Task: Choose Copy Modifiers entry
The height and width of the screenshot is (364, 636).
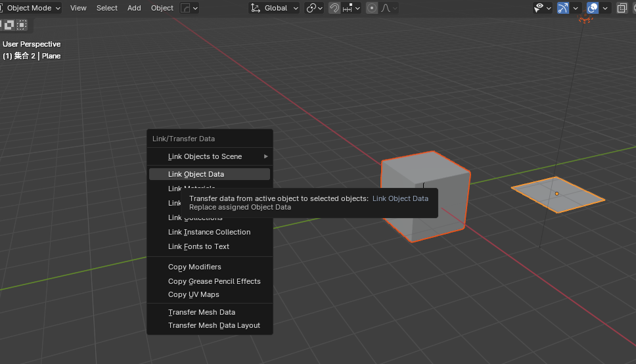Action: [210, 267]
